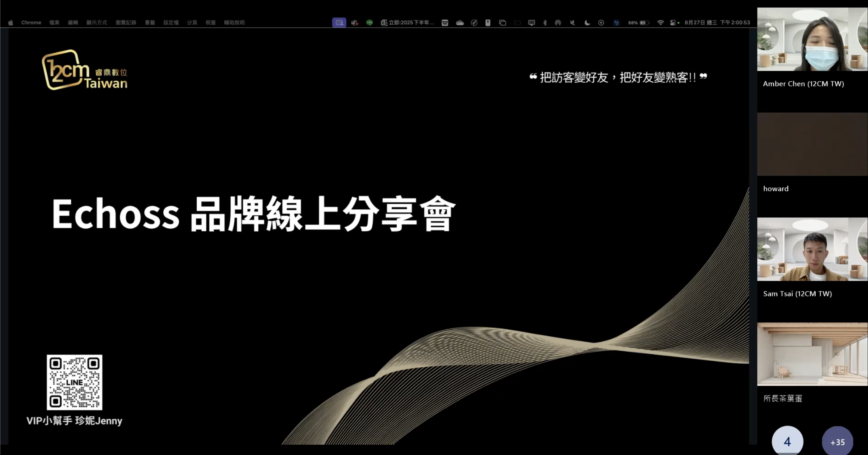
Task: Click the name label Sam Tsai (12CM TW)
Action: [797, 294]
